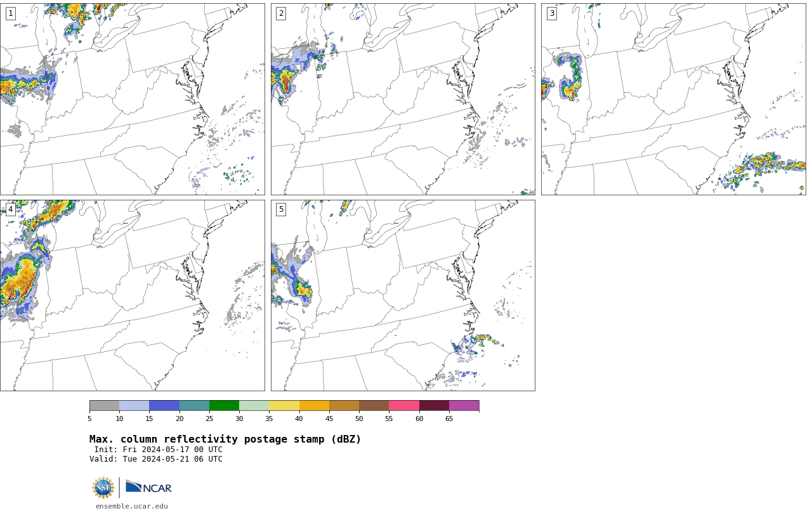Click the maroon 60-65 dBZ swatch

(x=434, y=406)
